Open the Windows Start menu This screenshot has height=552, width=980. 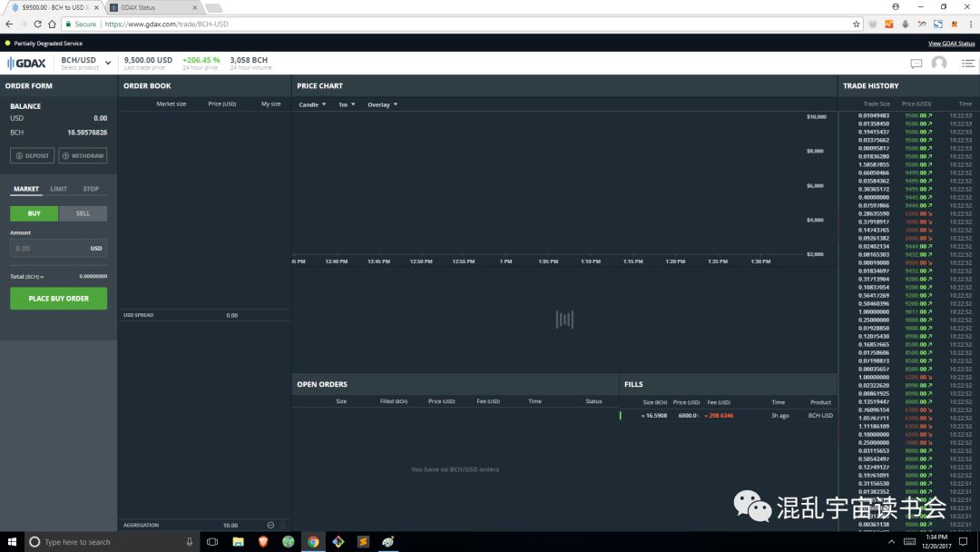(12, 541)
